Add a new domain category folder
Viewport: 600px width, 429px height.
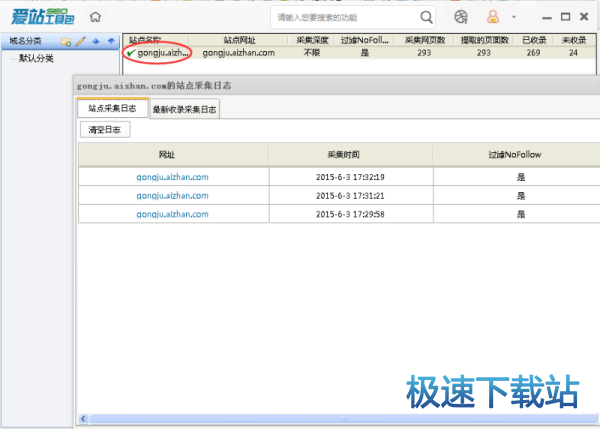click(65, 41)
